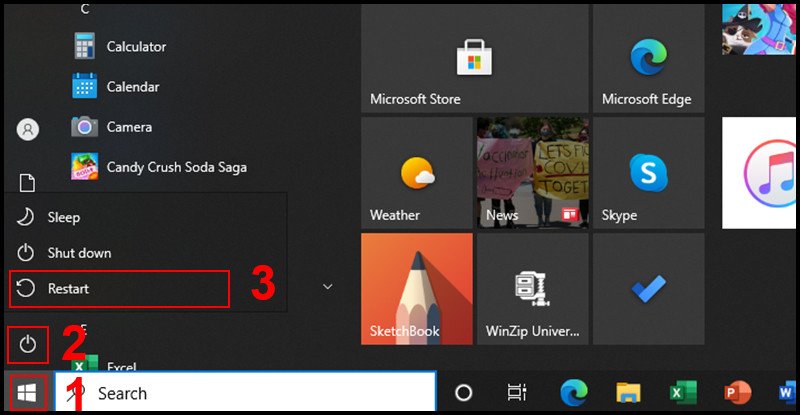This screenshot has height=415, width=800.
Task: Expand the app group chevron arrow
Action: click(x=327, y=287)
